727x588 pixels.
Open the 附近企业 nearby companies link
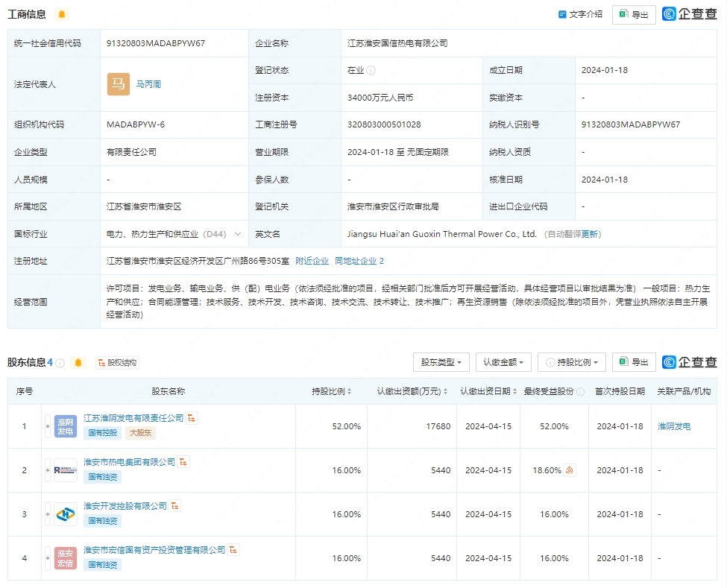(312, 261)
